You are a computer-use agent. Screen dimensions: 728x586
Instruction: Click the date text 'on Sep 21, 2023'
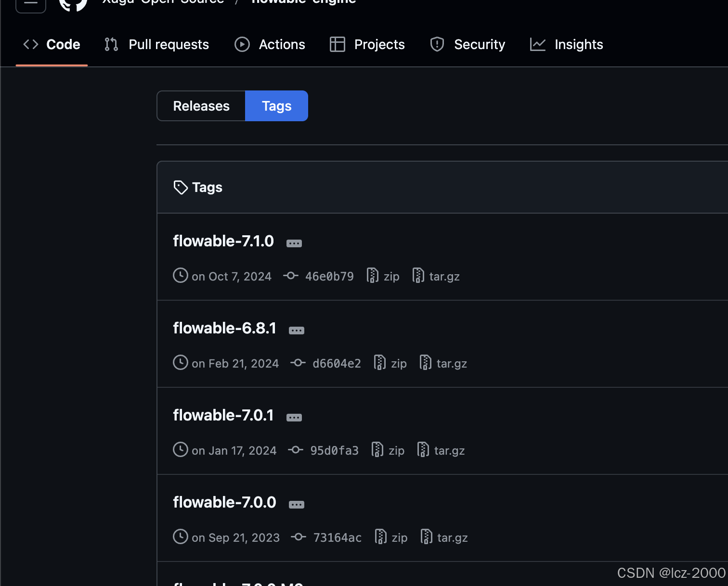click(236, 538)
